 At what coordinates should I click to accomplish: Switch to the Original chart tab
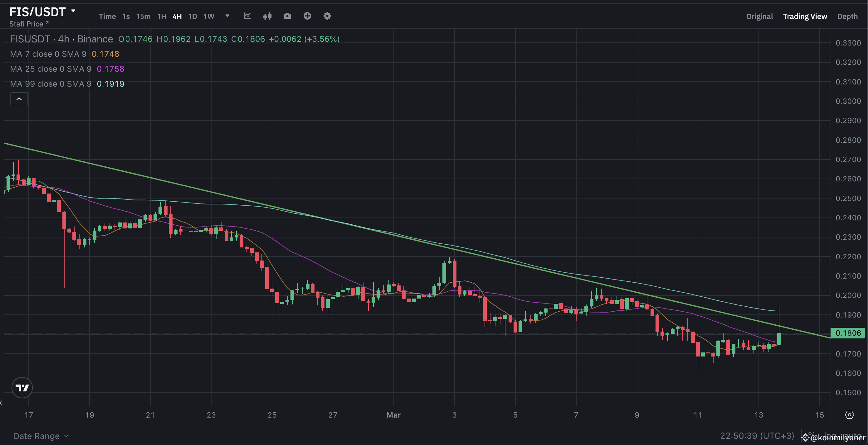759,16
